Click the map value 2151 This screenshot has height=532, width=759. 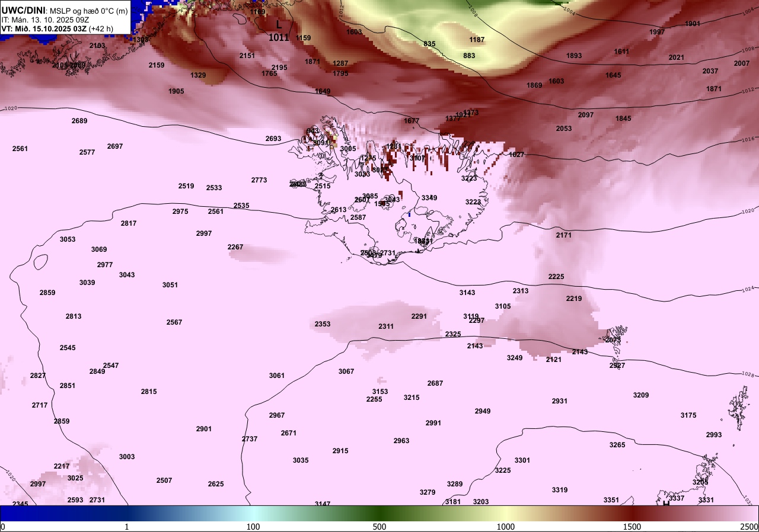[247, 56]
